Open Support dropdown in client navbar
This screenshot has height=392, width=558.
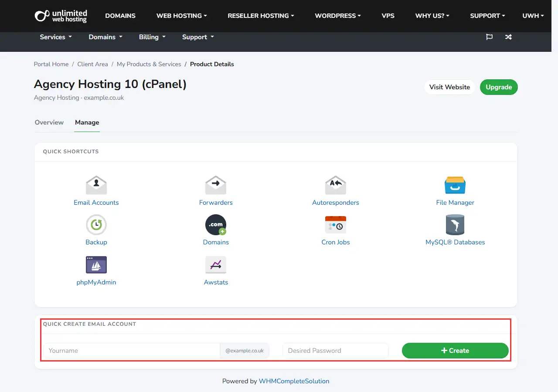coord(198,37)
